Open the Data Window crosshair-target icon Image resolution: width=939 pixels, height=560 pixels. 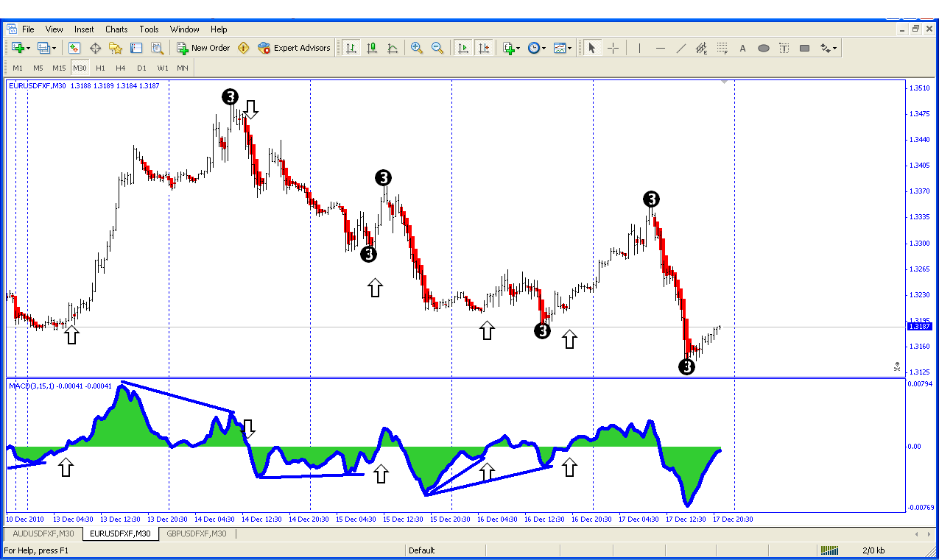[x=95, y=48]
